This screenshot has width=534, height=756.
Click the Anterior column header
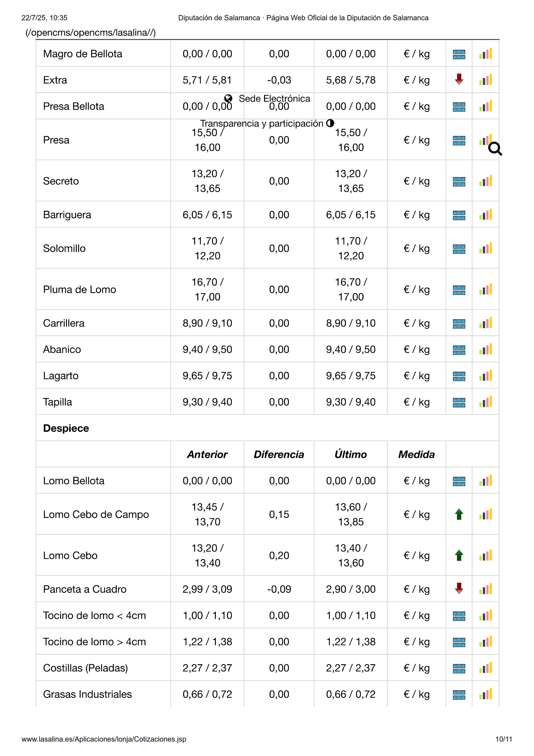(x=207, y=454)
